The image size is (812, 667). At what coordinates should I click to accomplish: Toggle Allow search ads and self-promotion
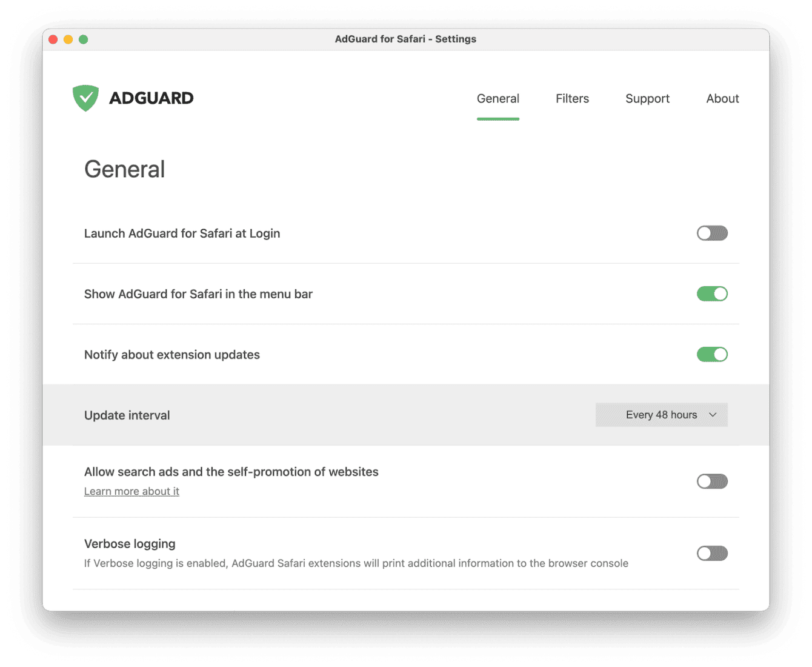click(x=712, y=481)
